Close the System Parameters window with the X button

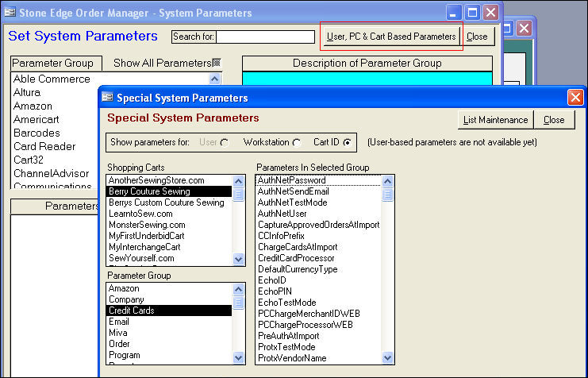pyautogui.click(x=491, y=13)
